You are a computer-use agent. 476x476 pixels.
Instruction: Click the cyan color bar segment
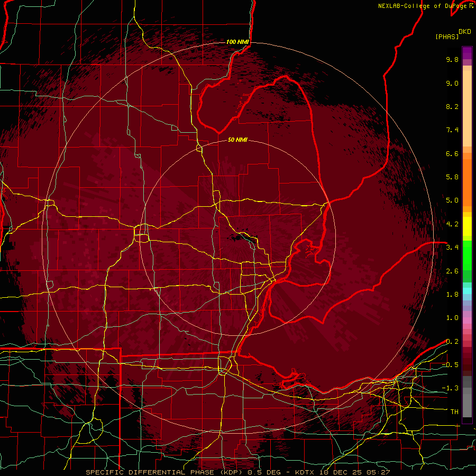(x=467, y=291)
